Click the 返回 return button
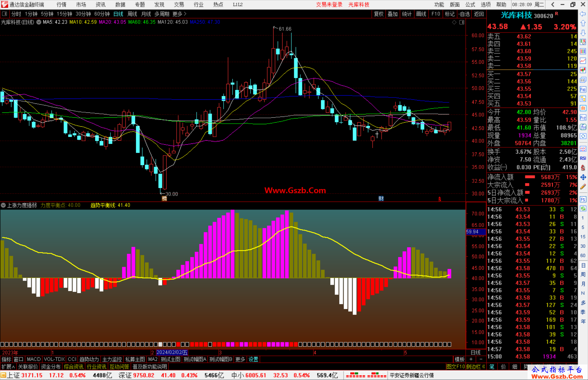Viewport: 588px width, 380px height. pyautogui.click(x=479, y=14)
